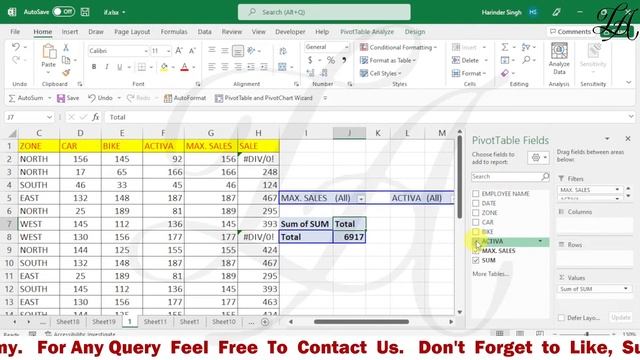640x360 pixels.
Task: Check the ZONE field checkbox
Action: coord(476,213)
